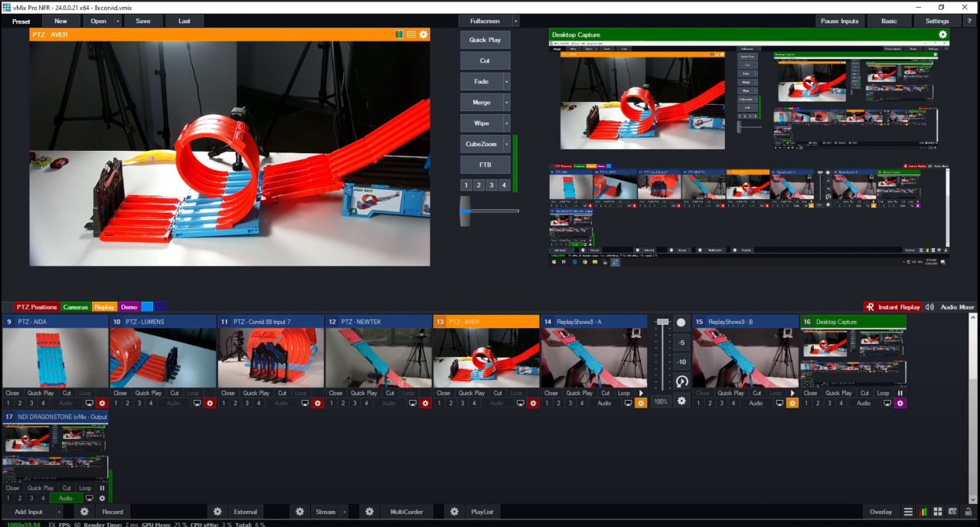980x527 pixels.
Task: Expand the Fullscreen dropdown arrow
Action: [x=515, y=21]
